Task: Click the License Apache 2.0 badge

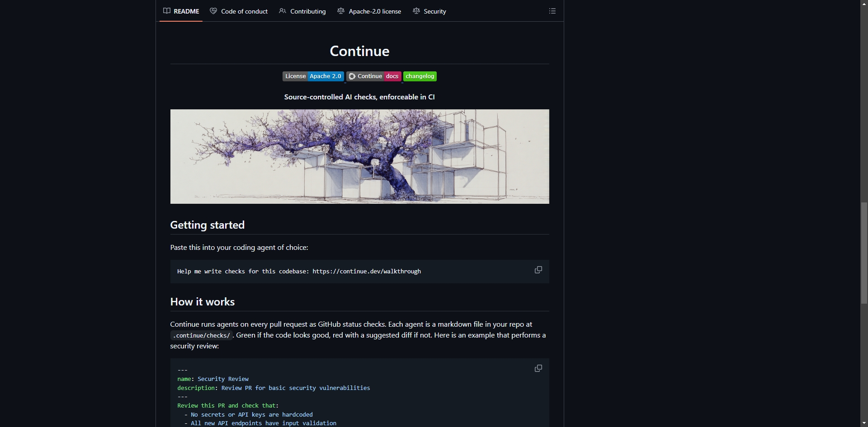Action: pos(313,76)
